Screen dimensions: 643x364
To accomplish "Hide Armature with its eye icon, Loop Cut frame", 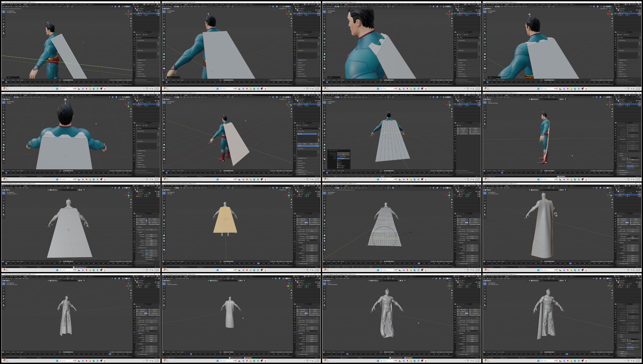I will (478, 103).
